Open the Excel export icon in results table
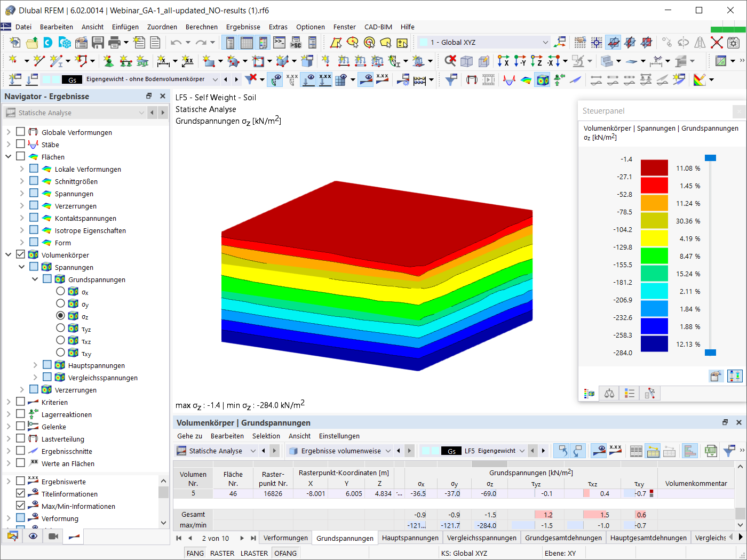This screenshot has height=560, width=747. coord(710,451)
